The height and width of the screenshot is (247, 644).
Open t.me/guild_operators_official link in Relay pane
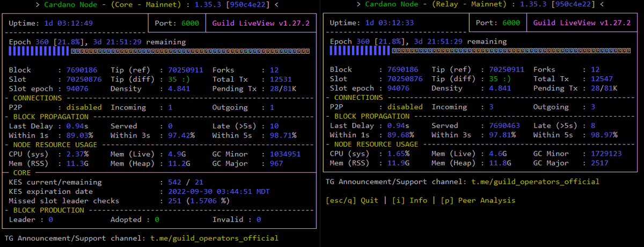[x=535, y=181]
